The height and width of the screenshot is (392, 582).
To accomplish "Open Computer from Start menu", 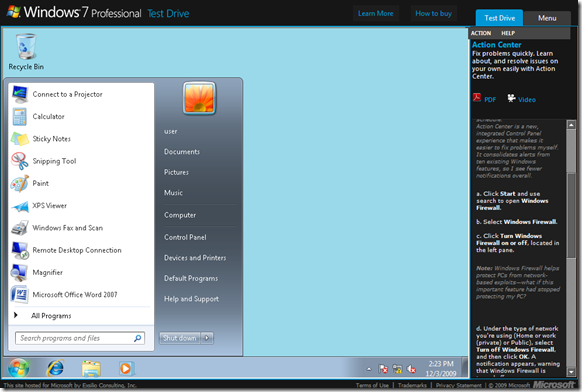I will click(180, 215).
